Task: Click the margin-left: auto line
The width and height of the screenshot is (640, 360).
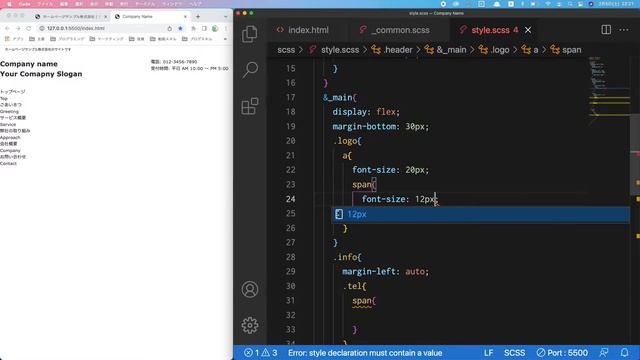Action: click(385, 271)
